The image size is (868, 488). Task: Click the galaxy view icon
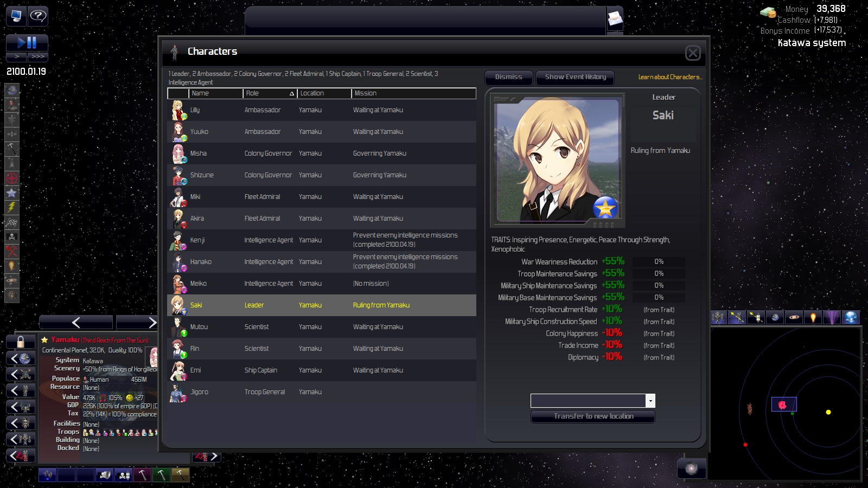[x=691, y=468]
